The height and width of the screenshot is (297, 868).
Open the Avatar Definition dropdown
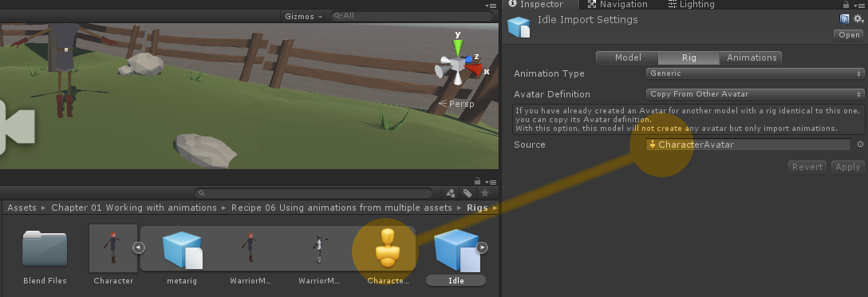pyautogui.click(x=755, y=94)
